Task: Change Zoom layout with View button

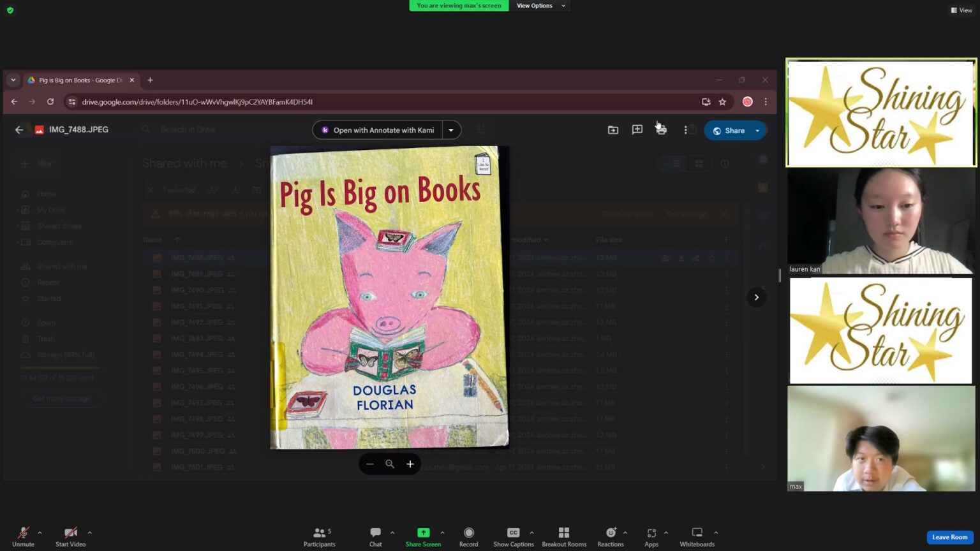Action: coord(961,10)
